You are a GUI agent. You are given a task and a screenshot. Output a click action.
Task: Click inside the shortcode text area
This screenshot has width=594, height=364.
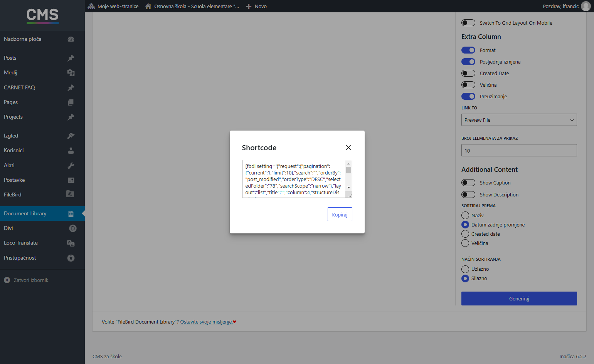click(294, 179)
